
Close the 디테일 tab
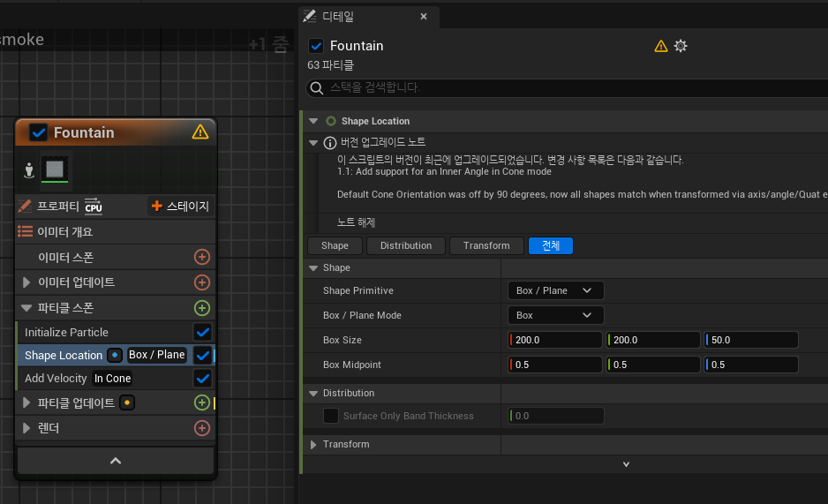click(424, 17)
